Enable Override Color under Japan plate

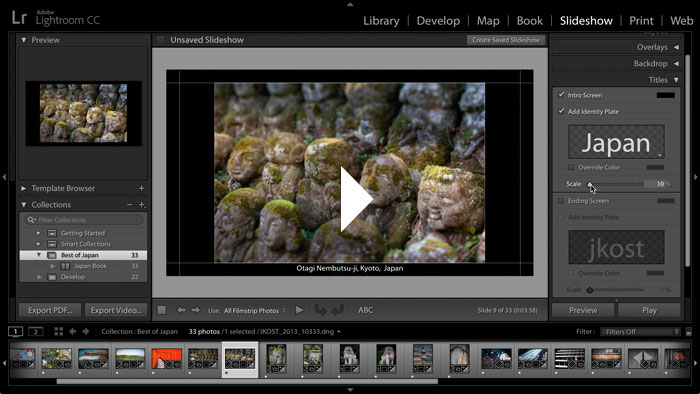[x=571, y=167]
